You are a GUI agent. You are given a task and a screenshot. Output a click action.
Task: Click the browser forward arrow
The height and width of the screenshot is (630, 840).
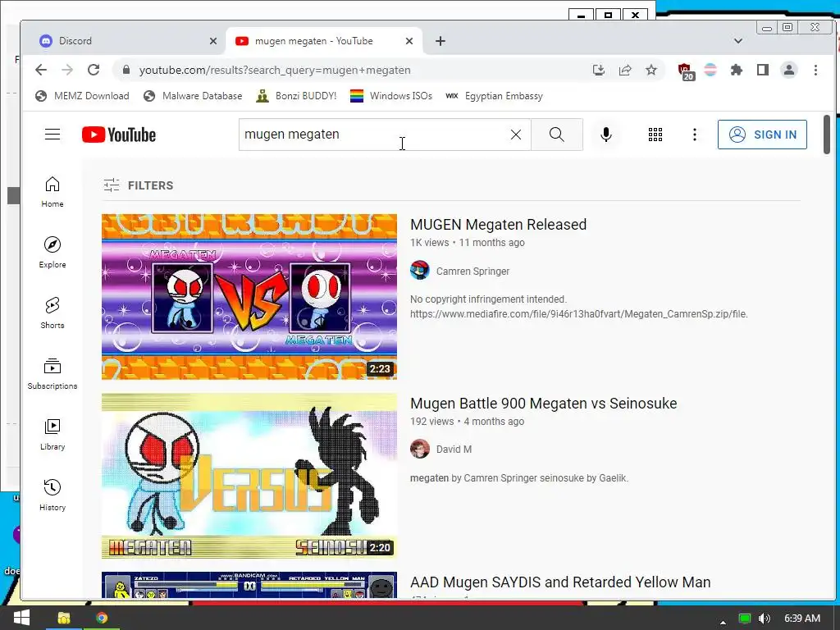[x=67, y=70]
